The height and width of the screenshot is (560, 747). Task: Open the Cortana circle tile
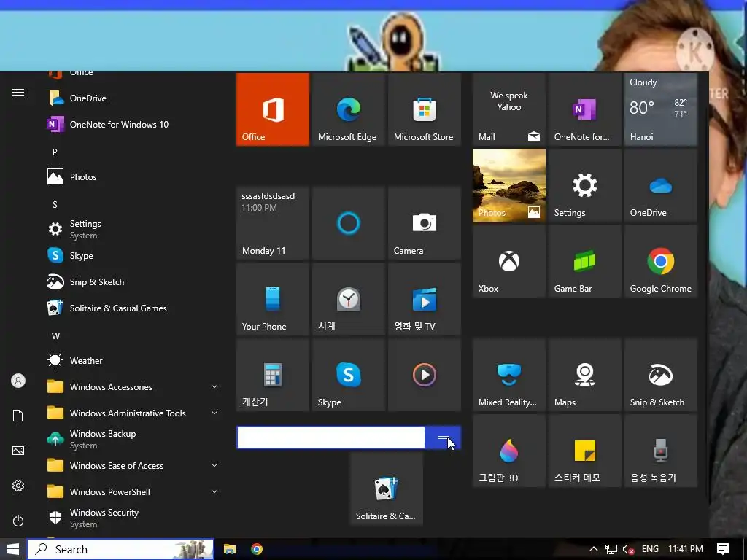click(348, 223)
